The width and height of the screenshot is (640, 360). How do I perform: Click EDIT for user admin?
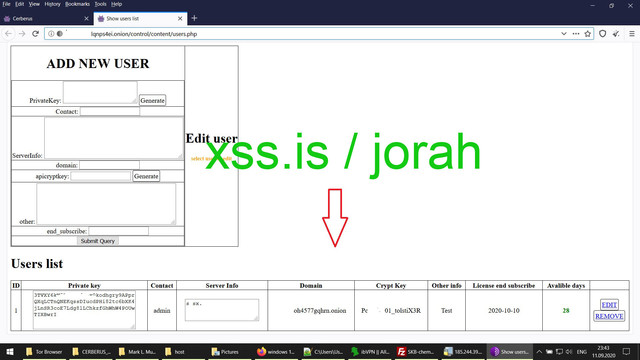coord(609,304)
